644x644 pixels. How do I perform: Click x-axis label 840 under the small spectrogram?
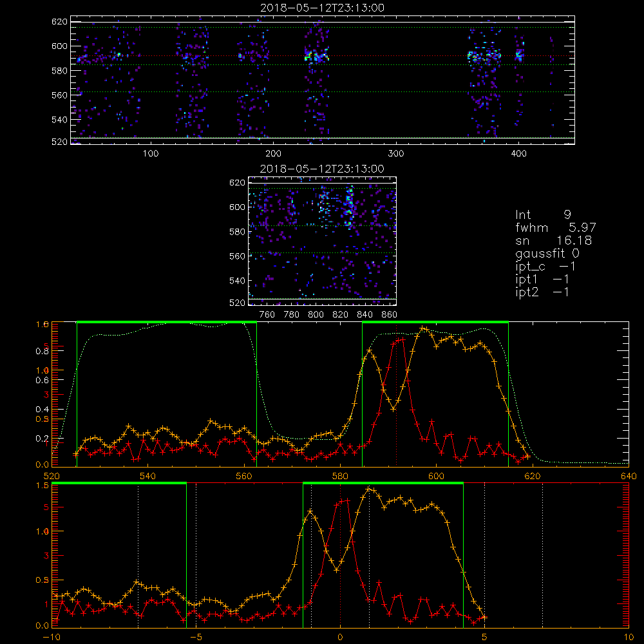pyautogui.click(x=365, y=315)
